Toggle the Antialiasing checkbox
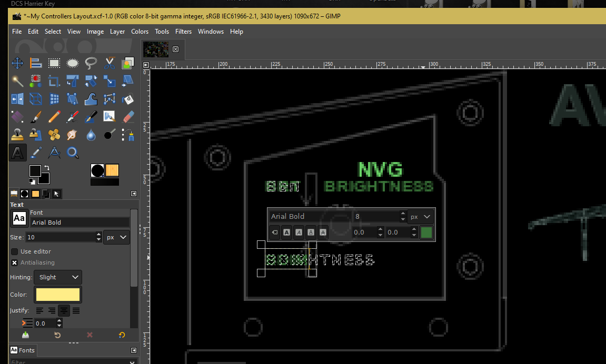 click(x=15, y=262)
